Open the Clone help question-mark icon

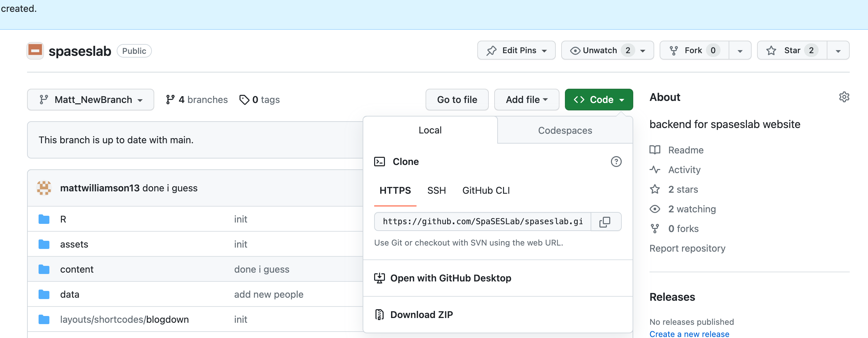(x=616, y=162)
